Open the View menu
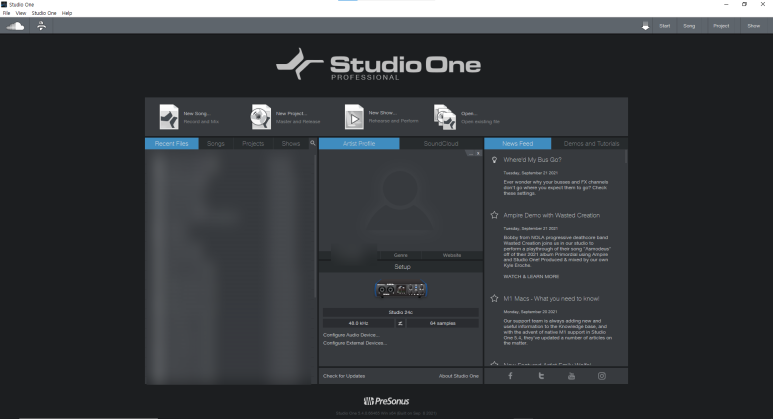Screen dimensions: 773x419 coord(21,13)
